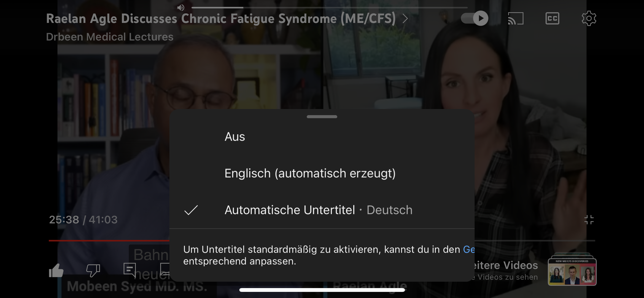Expand video title chevron arrow
The image size is (644, 298).
coord(405,18)
